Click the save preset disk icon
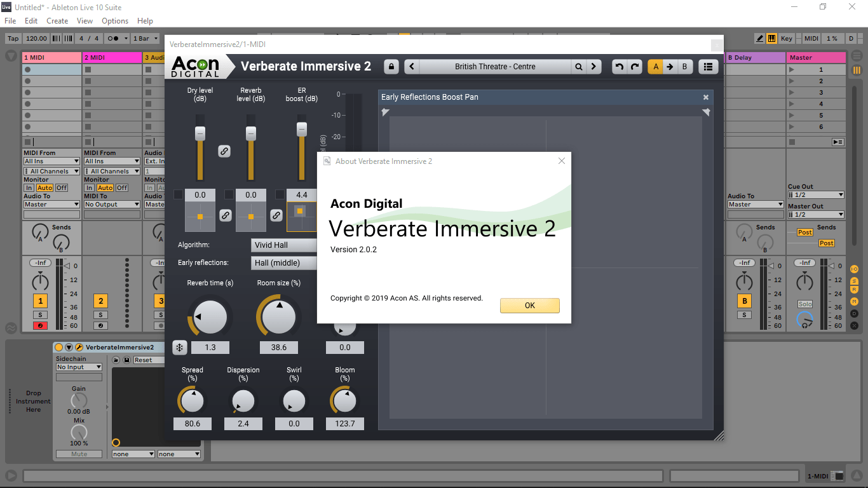Screen dimensions: 868x488 (126, 360)
